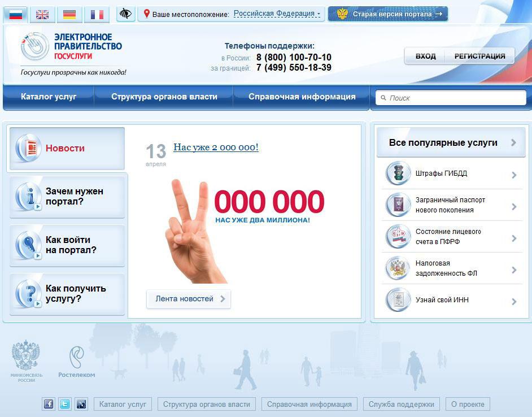Open the Facebook icon in the footer
The width and height of the screenshot is (532, 417).
[49, 404]
